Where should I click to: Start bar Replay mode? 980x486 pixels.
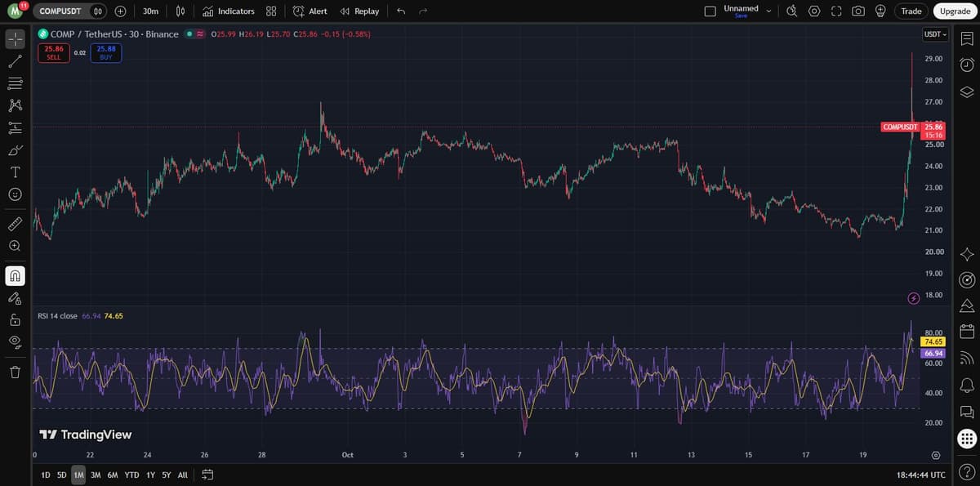tap(359, 11)
